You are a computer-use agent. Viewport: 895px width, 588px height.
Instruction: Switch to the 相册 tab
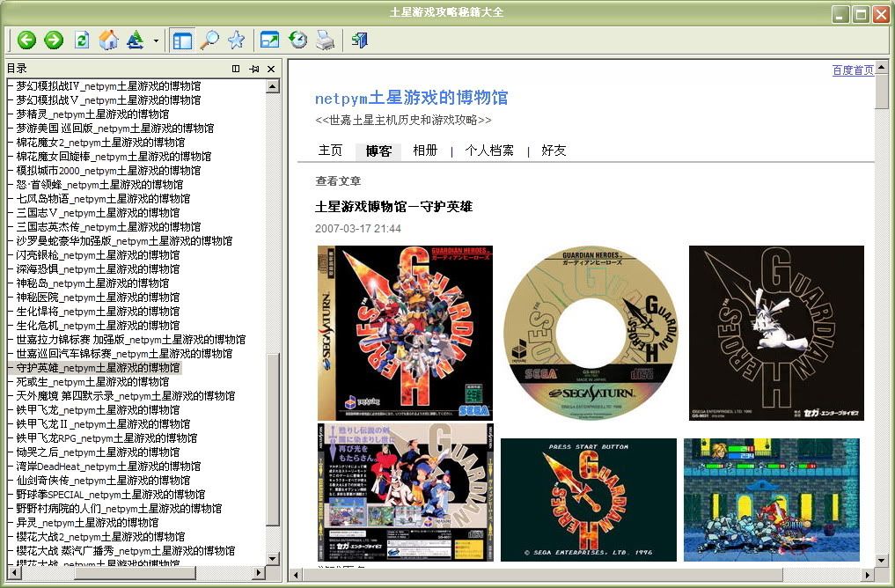click(425, 151)
